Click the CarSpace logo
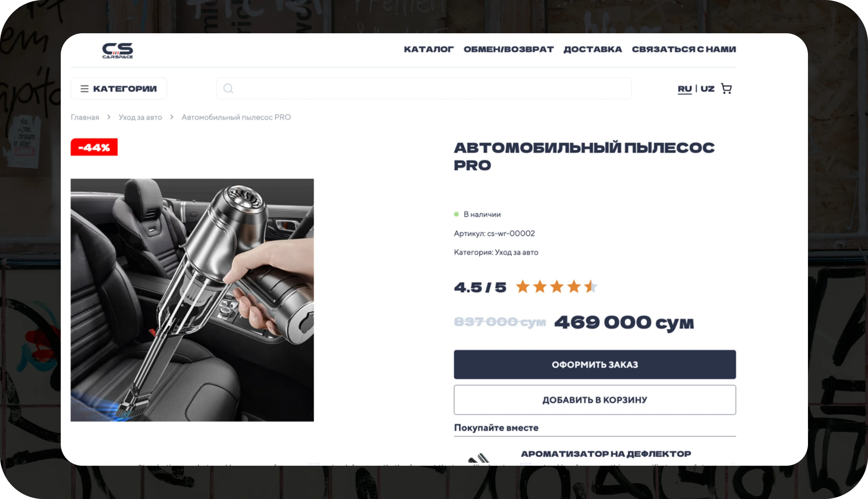The height and width of the screenshot is (499, 868). point(118,51)
